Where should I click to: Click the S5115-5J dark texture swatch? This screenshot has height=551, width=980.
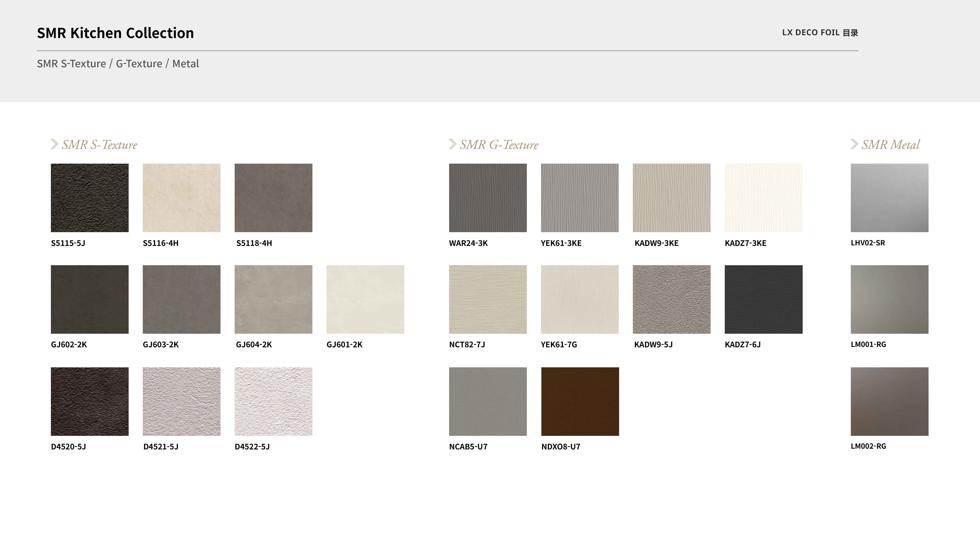(x=90, y=198)
